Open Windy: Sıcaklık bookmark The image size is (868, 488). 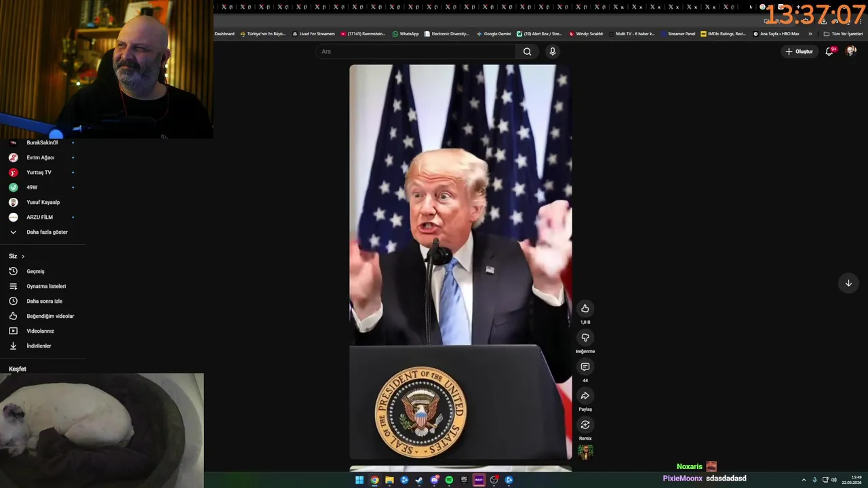(586, 34)
